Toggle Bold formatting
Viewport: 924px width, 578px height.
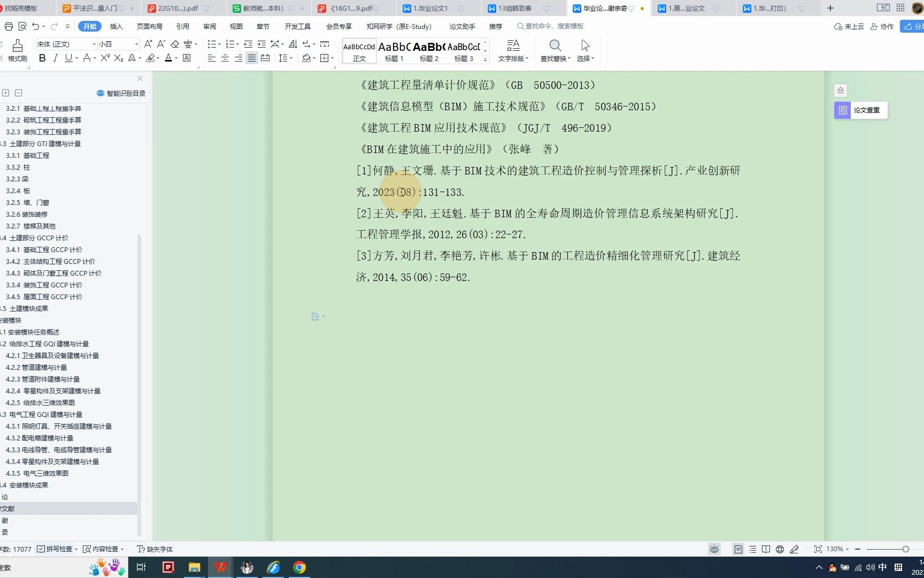pyautogui.click(x=42, y=58)
